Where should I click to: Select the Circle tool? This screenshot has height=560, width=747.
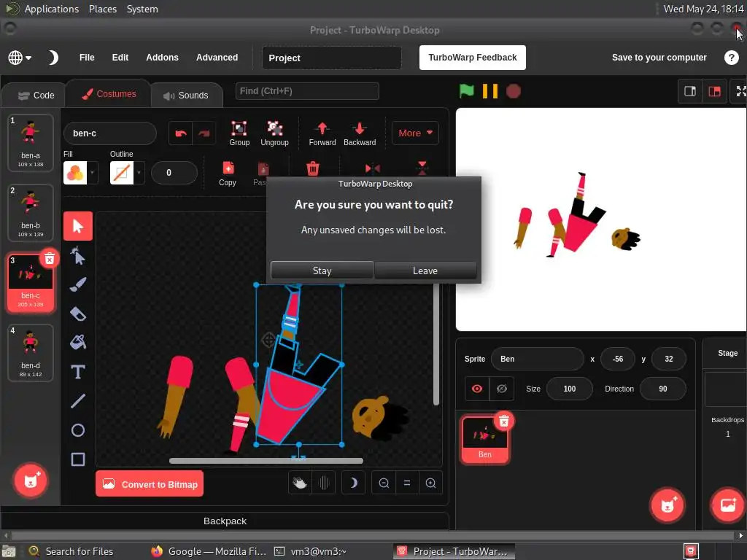(77, 430)
